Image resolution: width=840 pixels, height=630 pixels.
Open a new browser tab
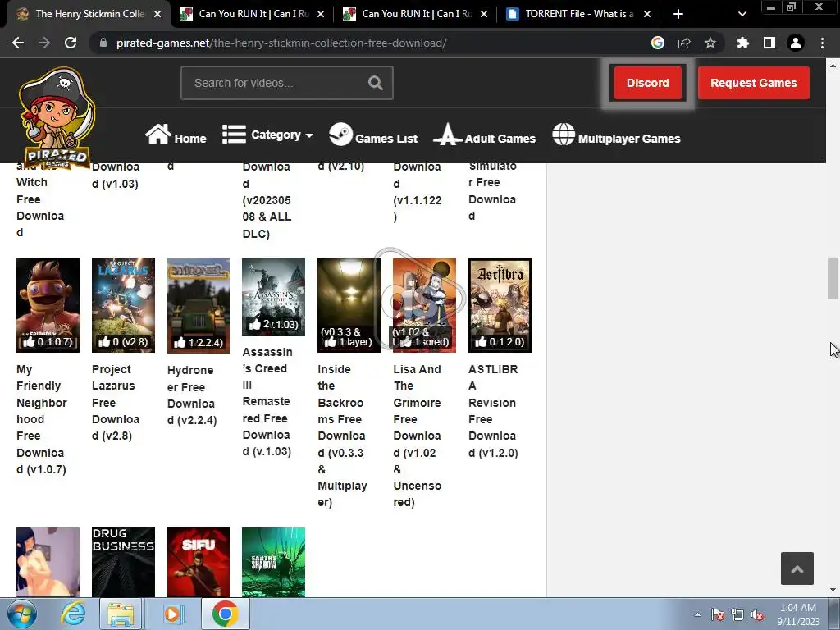click(678, 14)
